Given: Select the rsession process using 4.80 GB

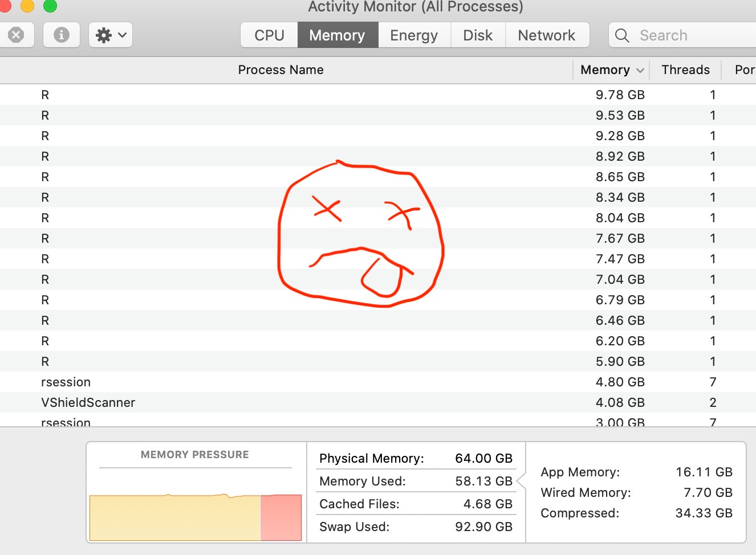Looking at the screenshot, I should click(x=228, y=382).
